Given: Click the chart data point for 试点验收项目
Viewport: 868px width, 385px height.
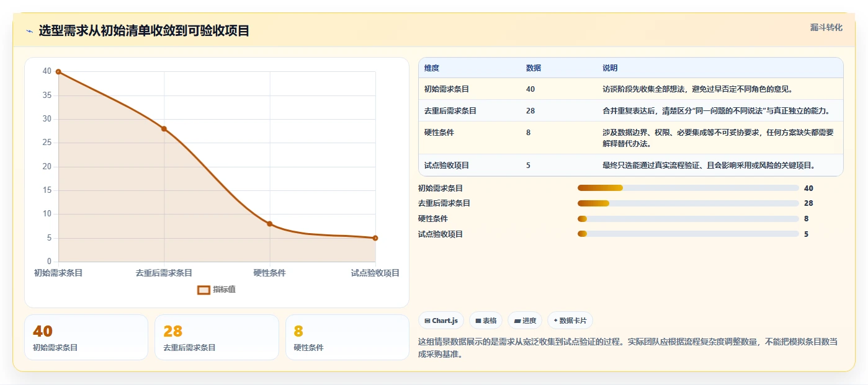Looking at the screenshot, I should (x=375, y=238).
